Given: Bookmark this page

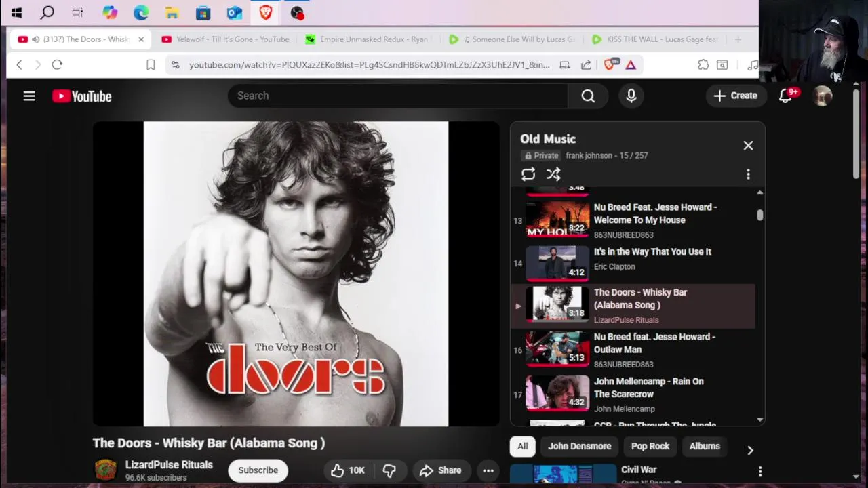Looking at the screenshot, I should click(151, 64).
